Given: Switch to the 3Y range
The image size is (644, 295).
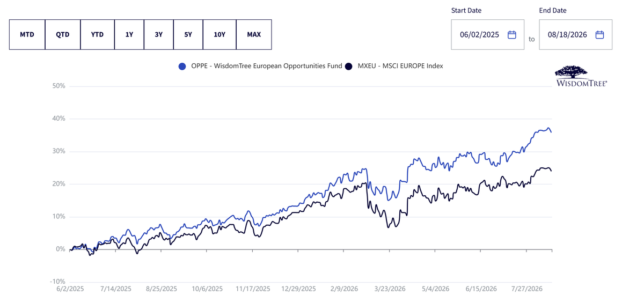Looking at the screenshot, I should (159, 34).
